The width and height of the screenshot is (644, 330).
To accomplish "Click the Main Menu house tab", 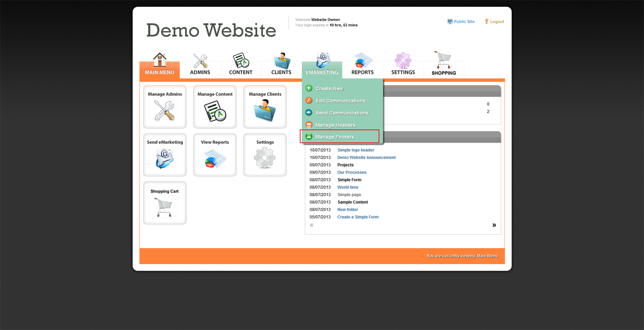I will click(x=159, y=65).
